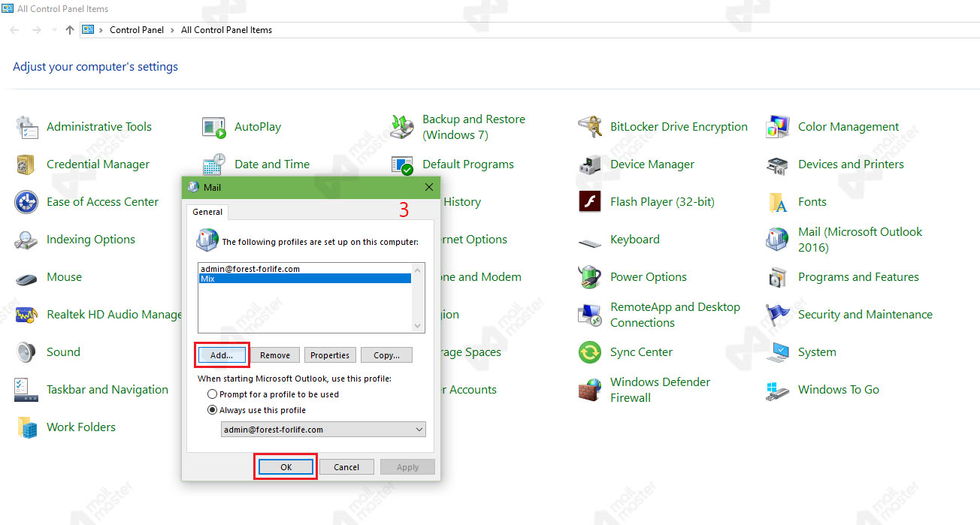Open Security and Maintenance flag icon
Screen dimensions: 980x525
click(x=778, y=315)
